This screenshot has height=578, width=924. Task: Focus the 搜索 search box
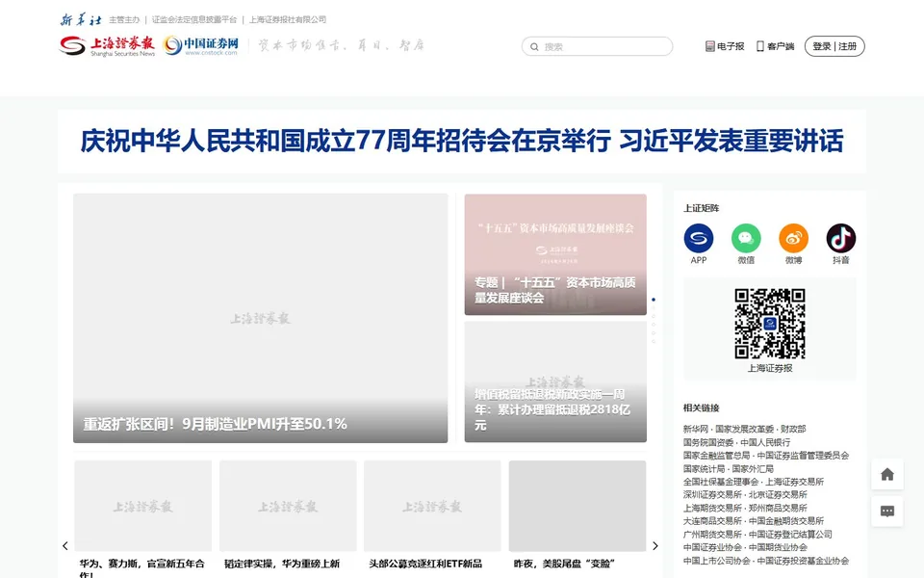pyautogui.click(x=597, y=46)
